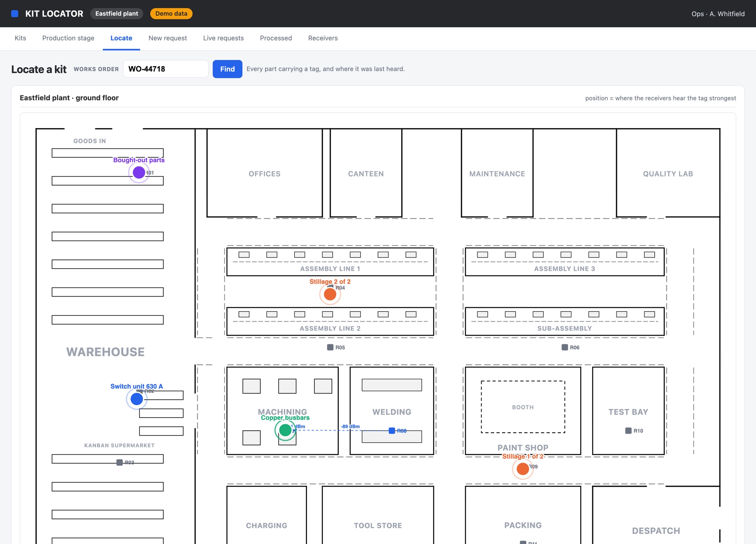Select the blue Switch unit 630 A marker
This screenshot has height=544, width=756.
pos(136,399)
